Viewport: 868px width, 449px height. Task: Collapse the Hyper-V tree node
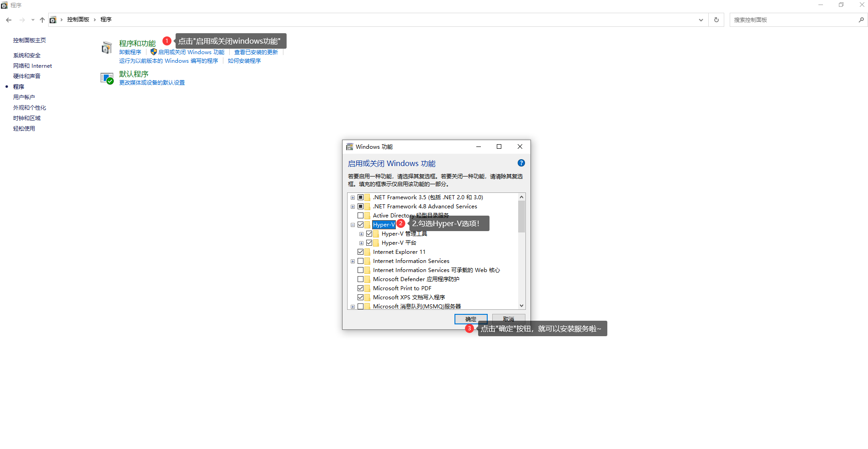pyautogui.click(x=353, y=225)
